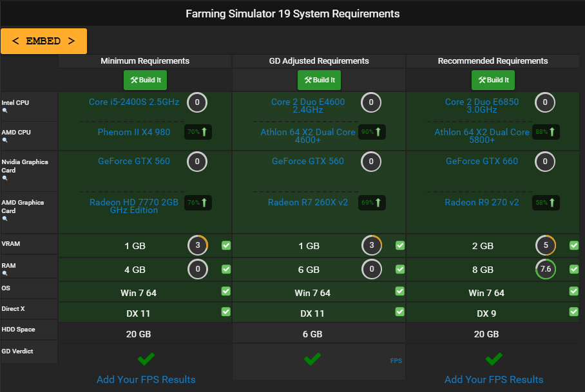Image resolution: width=585 pixels, height=392 pixels.
Task: Open the Phenom II X4 980 link
Action: (x=134, y=133)
